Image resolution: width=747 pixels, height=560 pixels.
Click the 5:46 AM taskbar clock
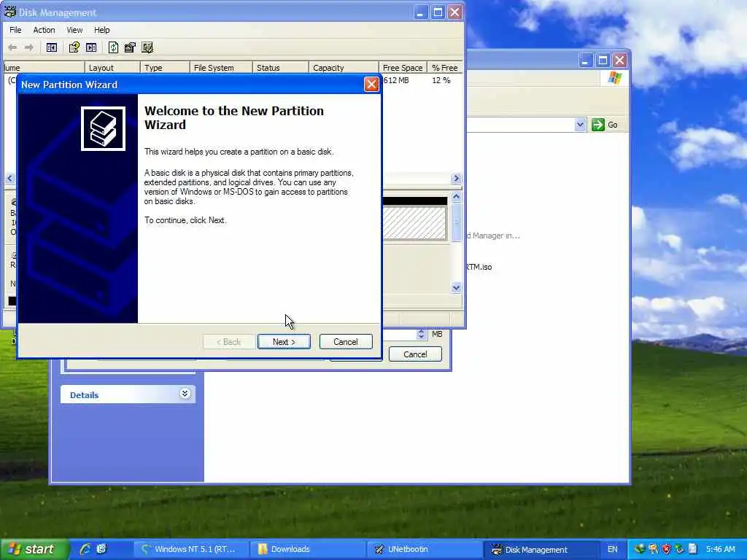(720, 549)
